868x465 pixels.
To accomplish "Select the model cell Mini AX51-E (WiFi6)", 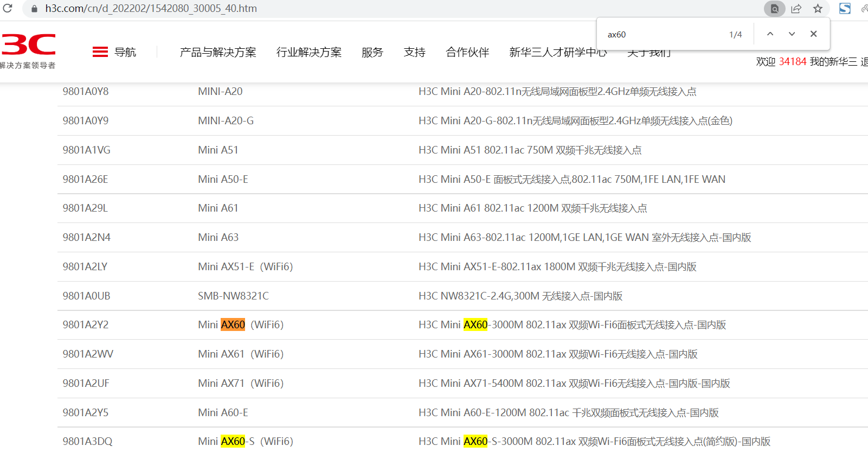I will coord(246,267).
